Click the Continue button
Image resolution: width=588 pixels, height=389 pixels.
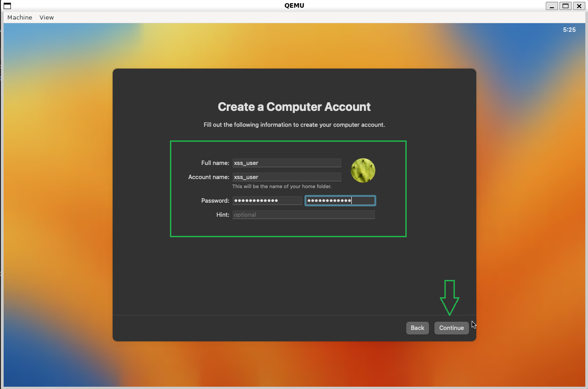coord(451,328)
